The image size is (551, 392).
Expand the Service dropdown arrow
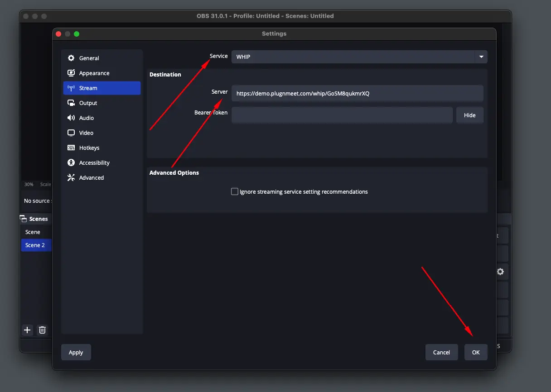[x=481, y=57]
